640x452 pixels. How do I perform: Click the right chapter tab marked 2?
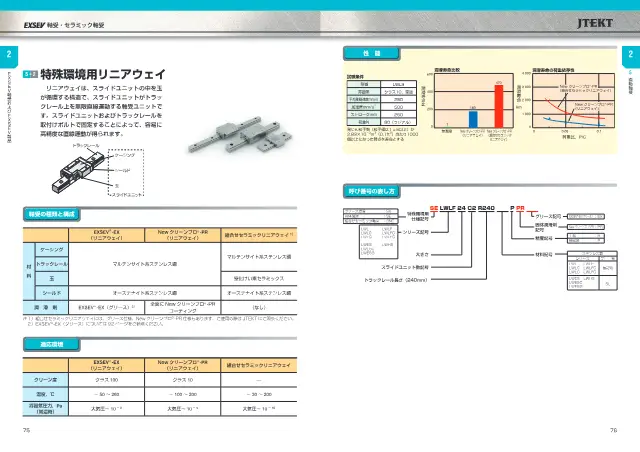pos(631,56)
